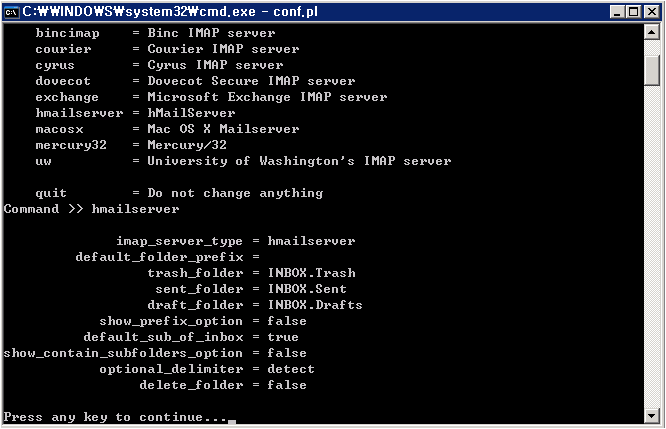Click 'University of Washington's IMAP server' text
This screenshot has height=429, width=666.
pos(299,161)
